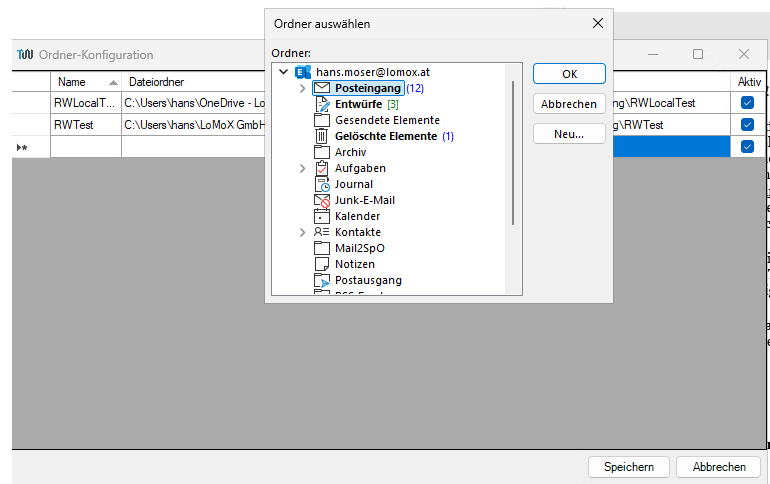The image size is (770, 484).
Task: Select the Journal folder label
Action: [354, 184]
